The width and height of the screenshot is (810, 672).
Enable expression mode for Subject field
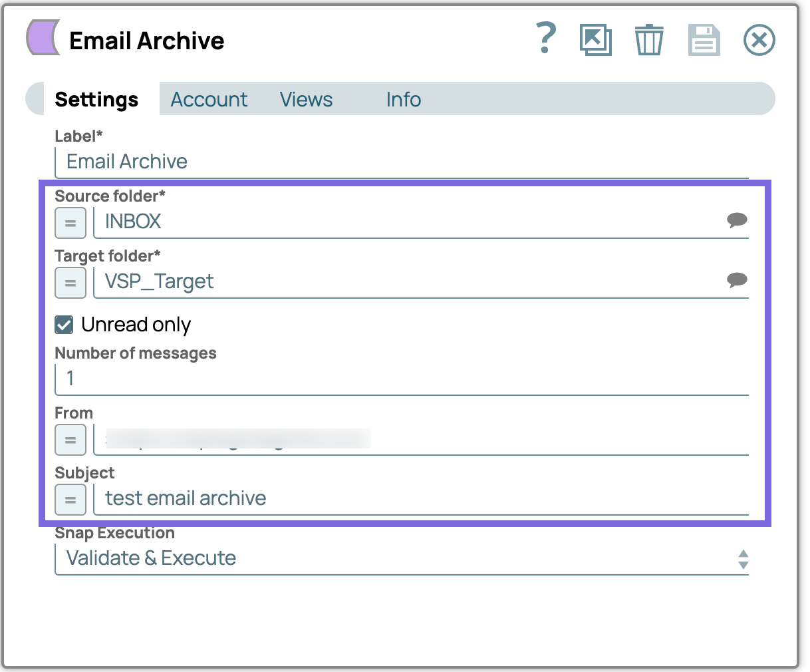tap(70, 500)
